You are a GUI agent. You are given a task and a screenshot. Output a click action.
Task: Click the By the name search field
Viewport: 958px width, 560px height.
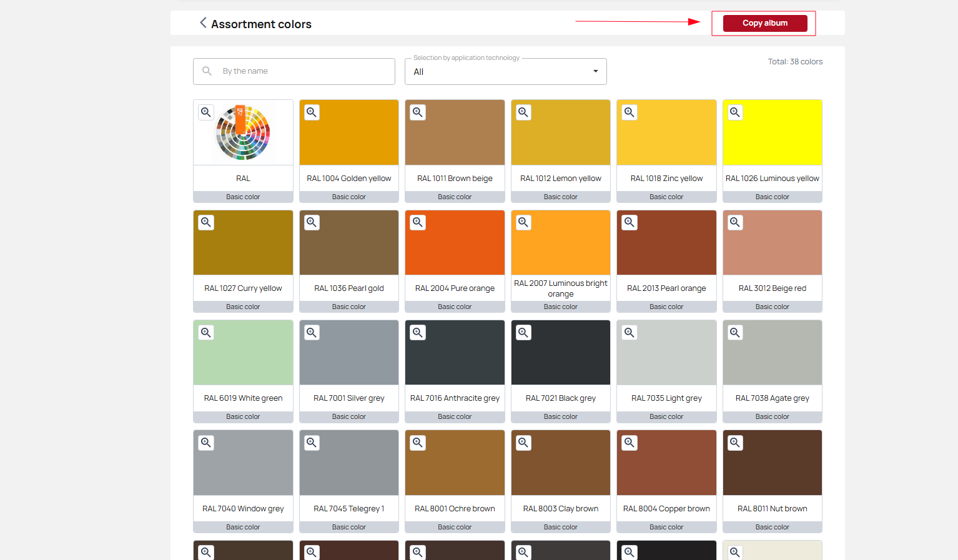pos(294,71)
